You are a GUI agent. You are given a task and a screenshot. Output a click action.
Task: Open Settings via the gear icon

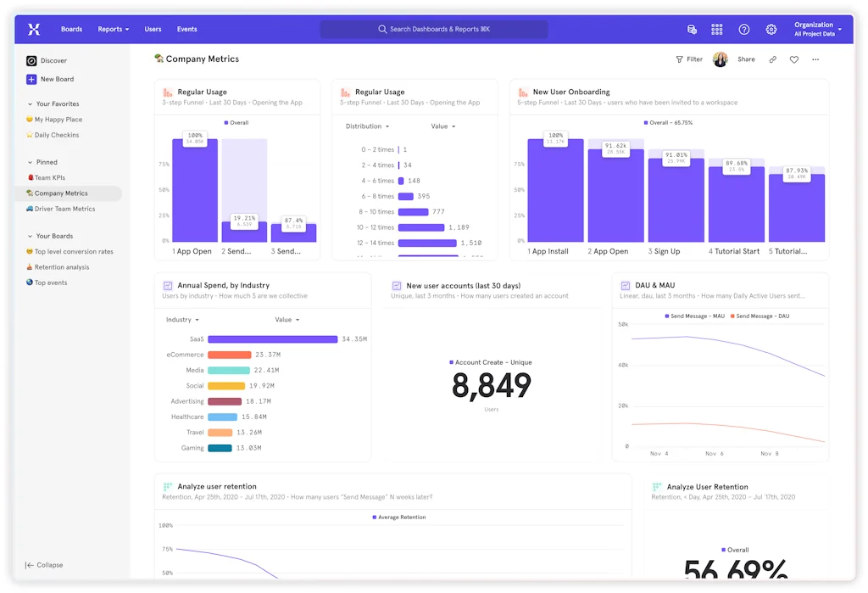[x=771, y=29]
